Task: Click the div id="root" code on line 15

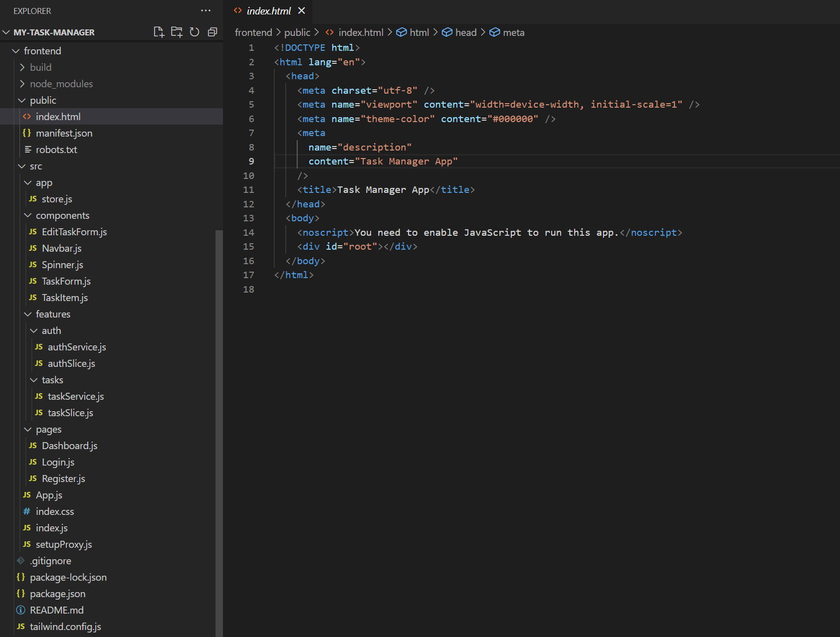Action: (357, 247)
